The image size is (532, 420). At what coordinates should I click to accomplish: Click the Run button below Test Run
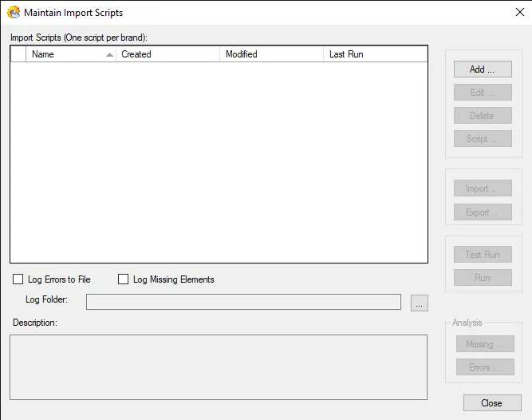pos(483,277)
